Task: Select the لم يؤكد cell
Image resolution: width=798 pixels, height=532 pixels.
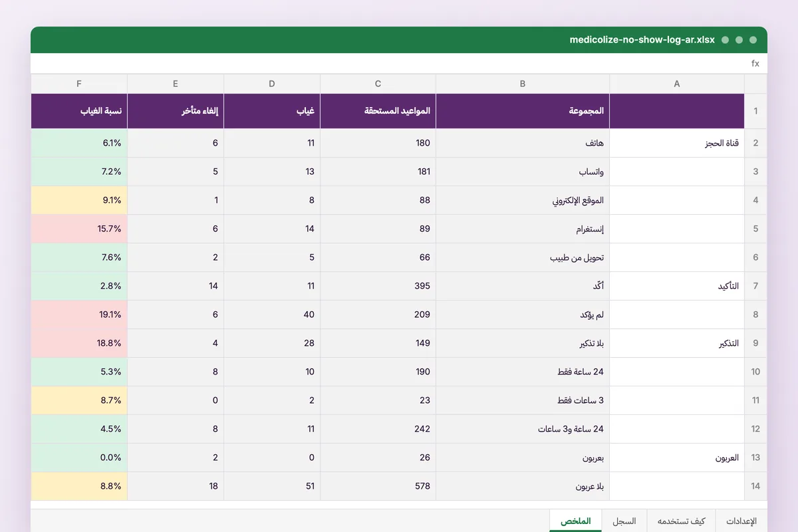Action: (x=523, y=315)
